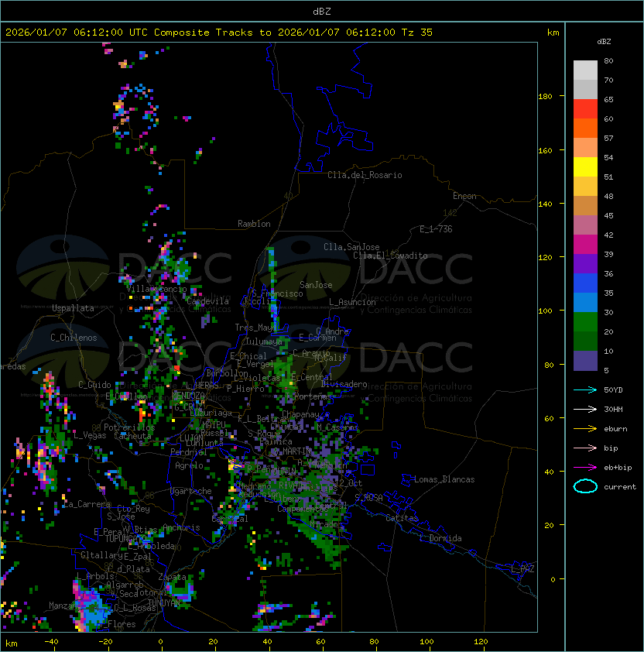Click the 'Tres_Mayo' map label

(x=255, y=328)
